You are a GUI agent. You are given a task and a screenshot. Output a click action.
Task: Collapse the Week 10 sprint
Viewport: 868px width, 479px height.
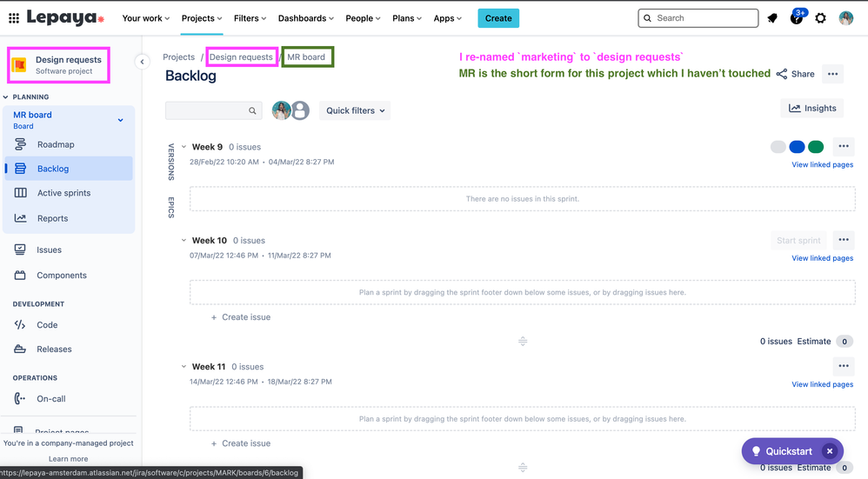coord(184,240)
